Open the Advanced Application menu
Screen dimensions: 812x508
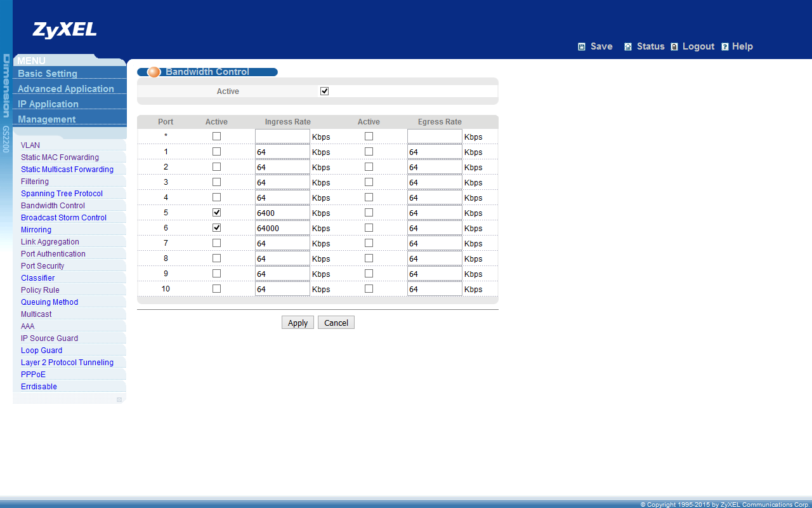pyautogui.click(x=66, y=89)
